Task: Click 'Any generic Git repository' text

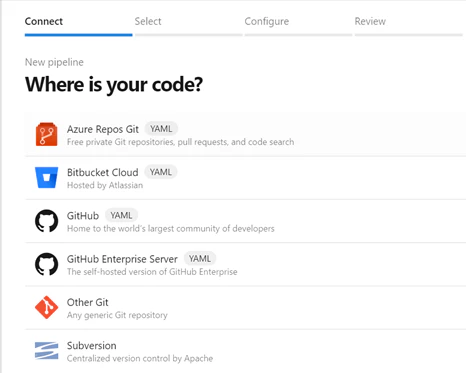Action: coord(117,315)
